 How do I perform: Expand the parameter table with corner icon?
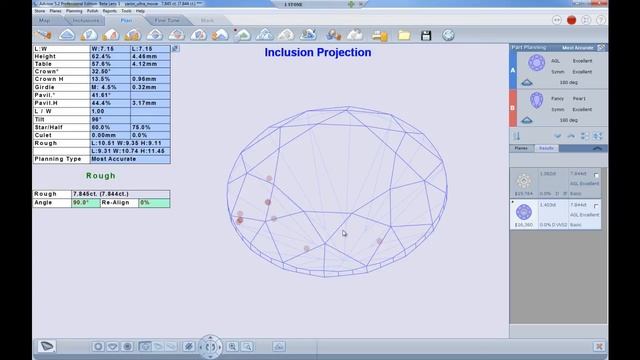click(175, 49)
